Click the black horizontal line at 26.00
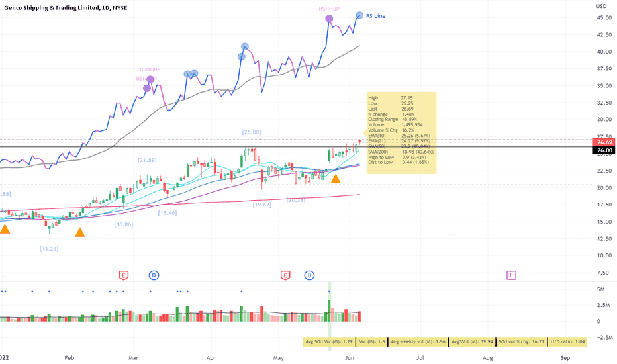 pyautogui.click(x=295, y=147)
